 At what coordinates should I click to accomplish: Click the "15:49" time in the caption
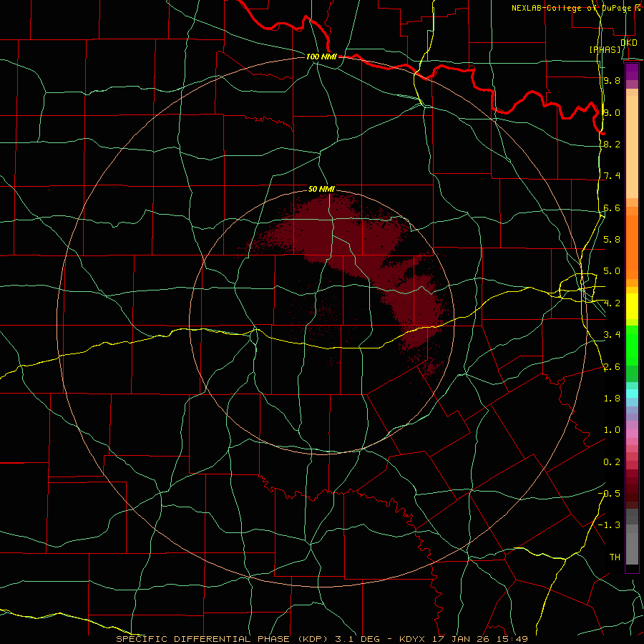click(511, 639)
